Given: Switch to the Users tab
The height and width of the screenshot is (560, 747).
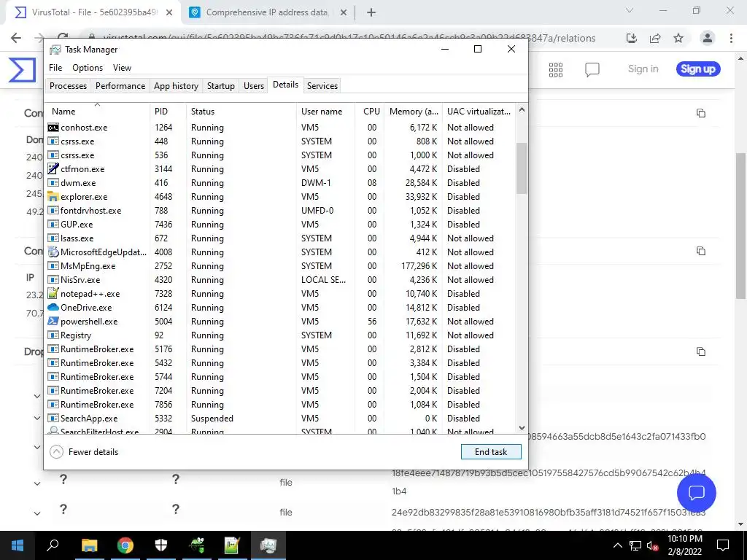Looking at the screenshot, I should [253, 86].
